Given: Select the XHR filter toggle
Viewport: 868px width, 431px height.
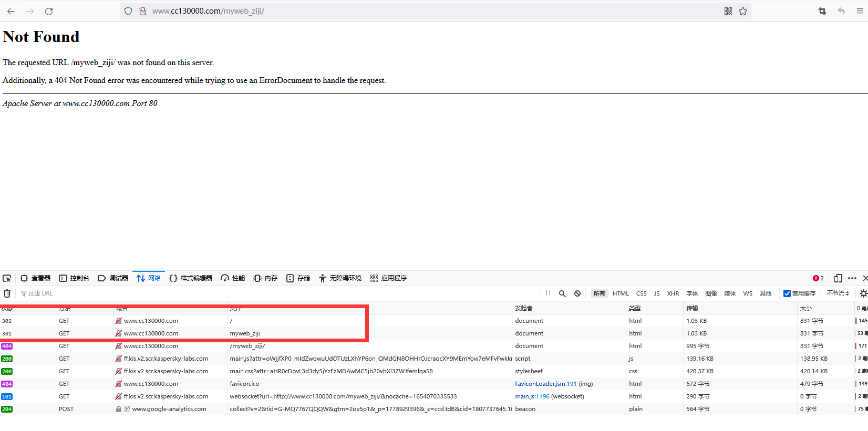Looking at the screenshot, I should [673, 293].
